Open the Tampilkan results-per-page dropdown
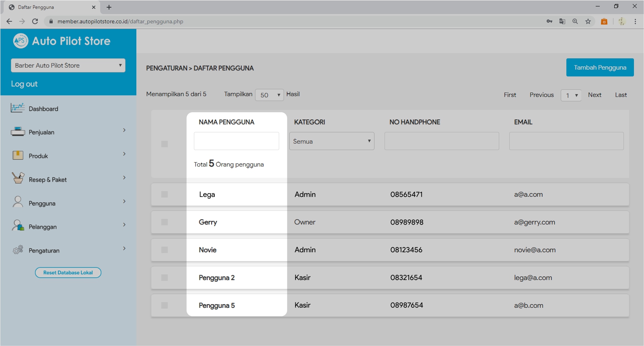 click(x=270, y=95)
